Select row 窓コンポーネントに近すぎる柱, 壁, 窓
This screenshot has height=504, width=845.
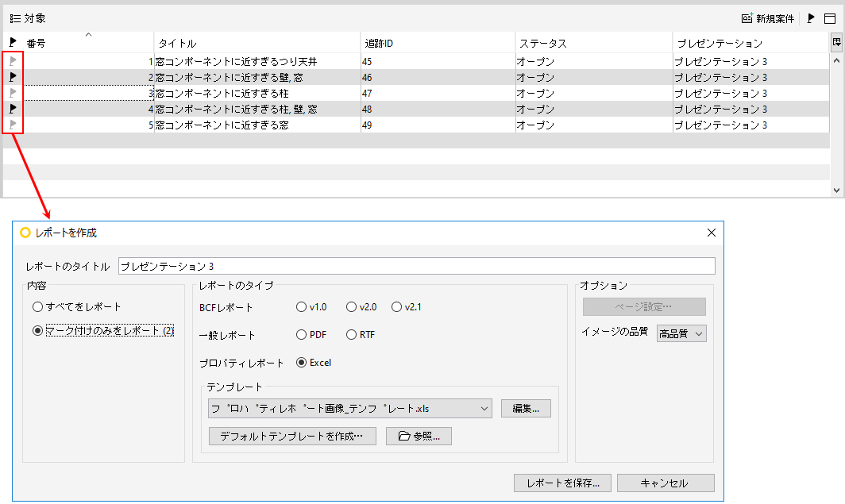[416, 109]
